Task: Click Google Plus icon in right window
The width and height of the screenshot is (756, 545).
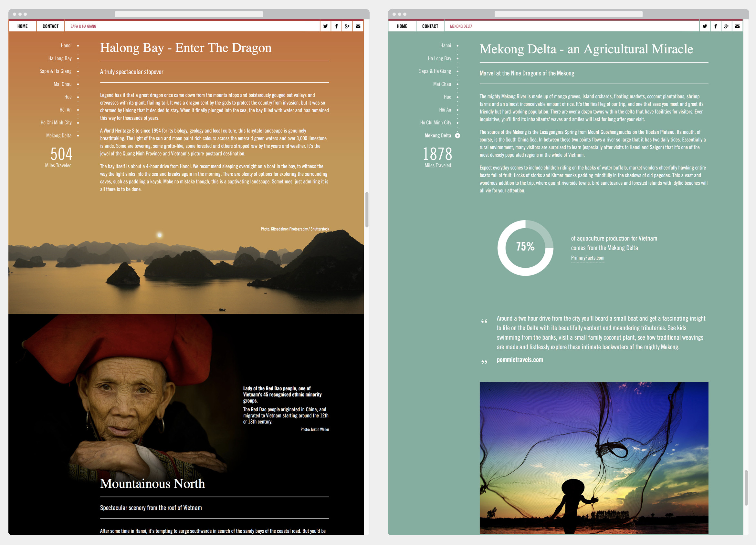Action: point(726,26)
